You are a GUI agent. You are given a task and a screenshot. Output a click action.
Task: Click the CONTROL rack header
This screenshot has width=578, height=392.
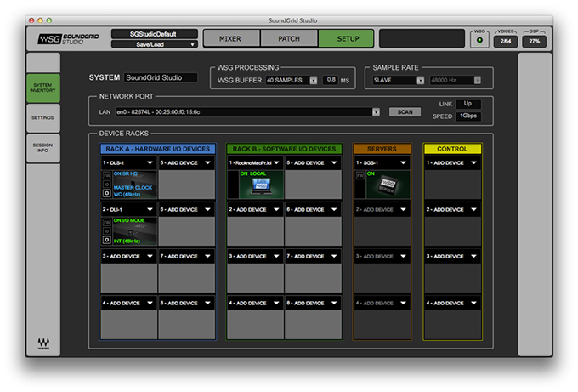tap(452, 149)
